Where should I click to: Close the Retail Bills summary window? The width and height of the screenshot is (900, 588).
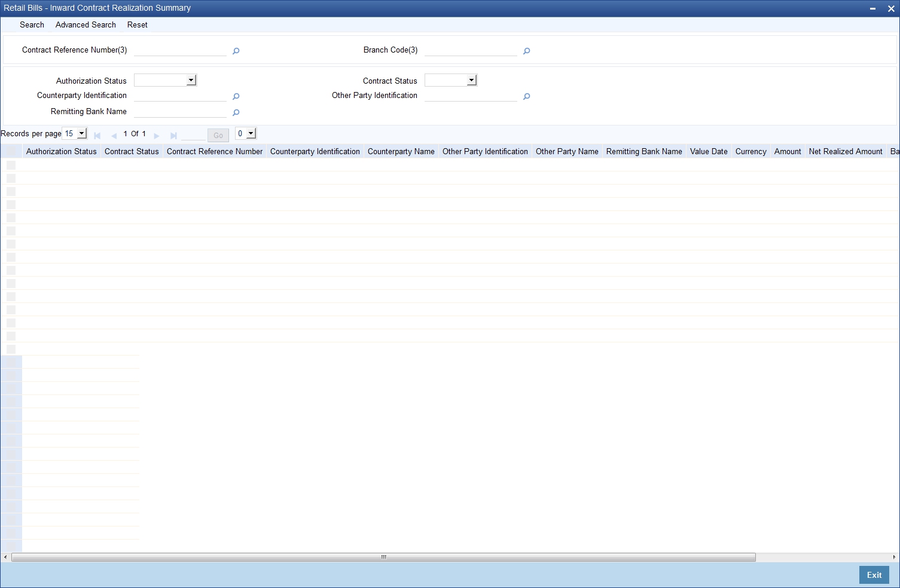point(891,9)
